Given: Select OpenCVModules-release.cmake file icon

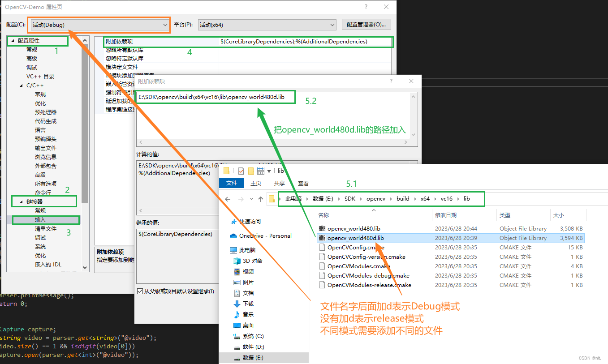Looking at the screenshot, I should click(322, 285).
